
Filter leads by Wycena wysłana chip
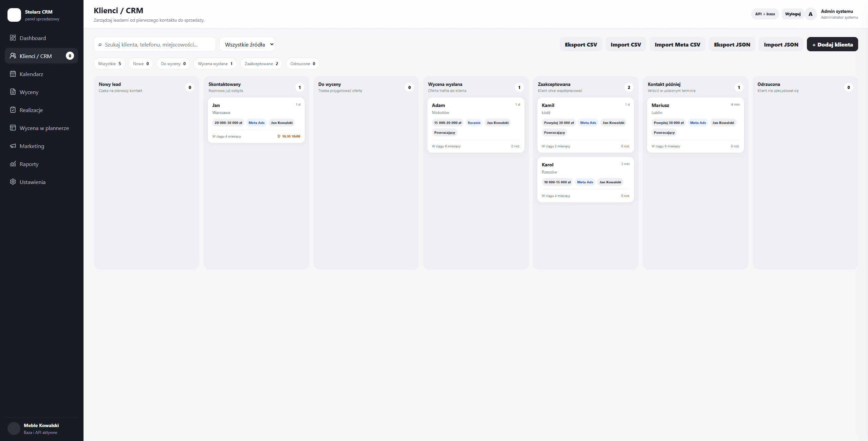pos(215,63)
